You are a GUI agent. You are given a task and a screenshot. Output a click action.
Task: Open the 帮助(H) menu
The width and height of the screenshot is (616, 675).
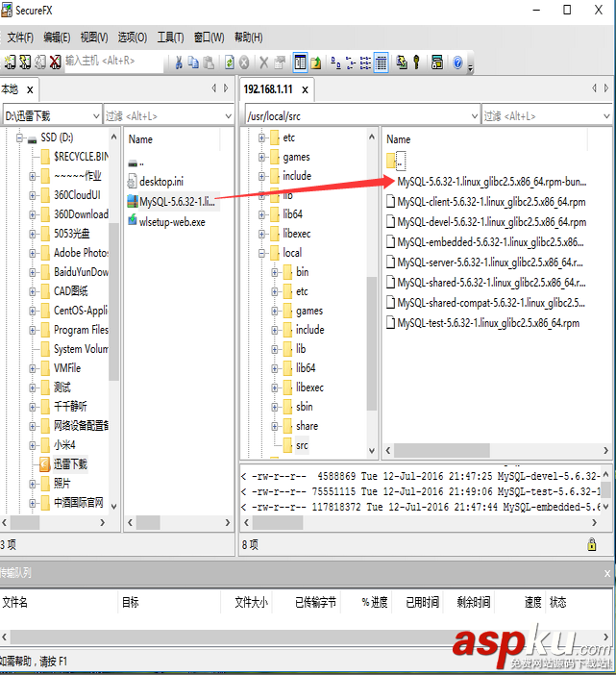click(248, 37)
